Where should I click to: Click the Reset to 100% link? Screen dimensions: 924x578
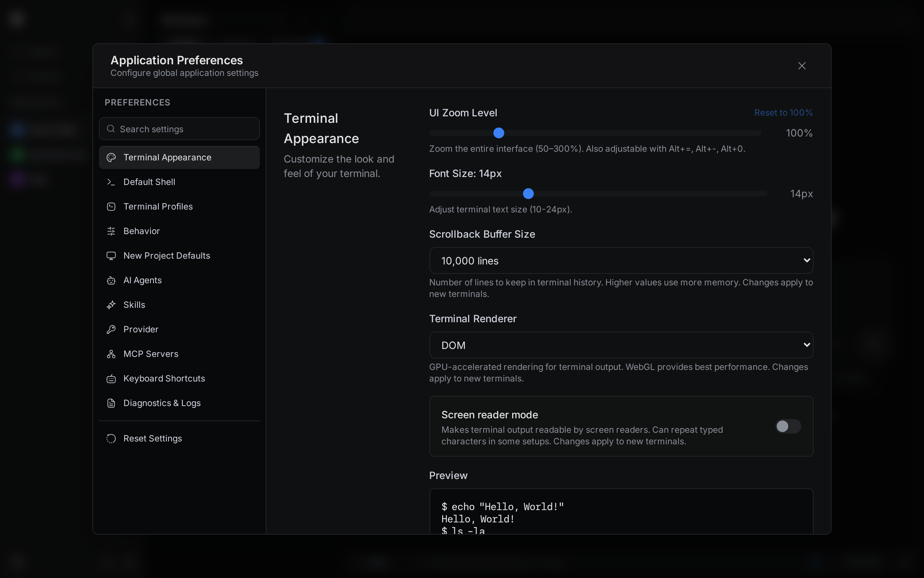783,113
